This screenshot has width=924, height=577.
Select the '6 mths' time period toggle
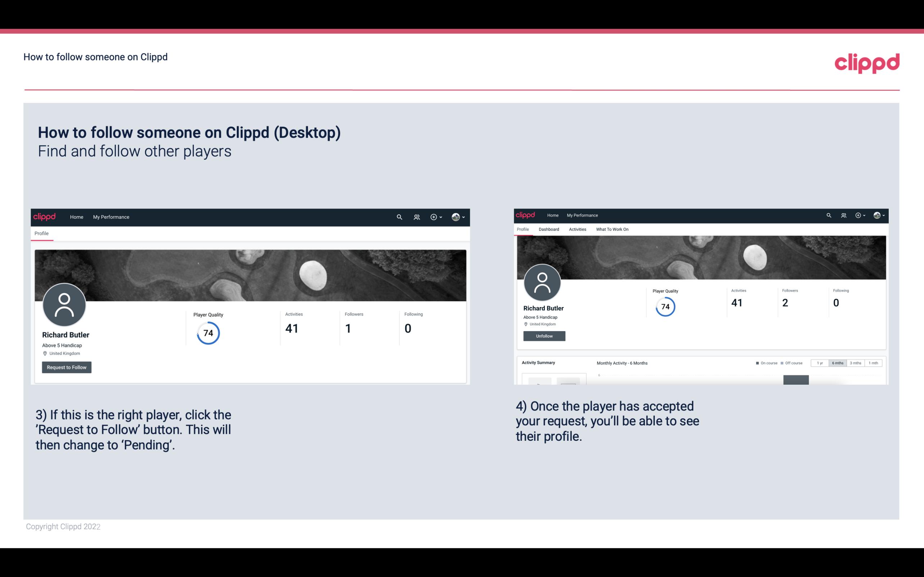tap(838, 363)
